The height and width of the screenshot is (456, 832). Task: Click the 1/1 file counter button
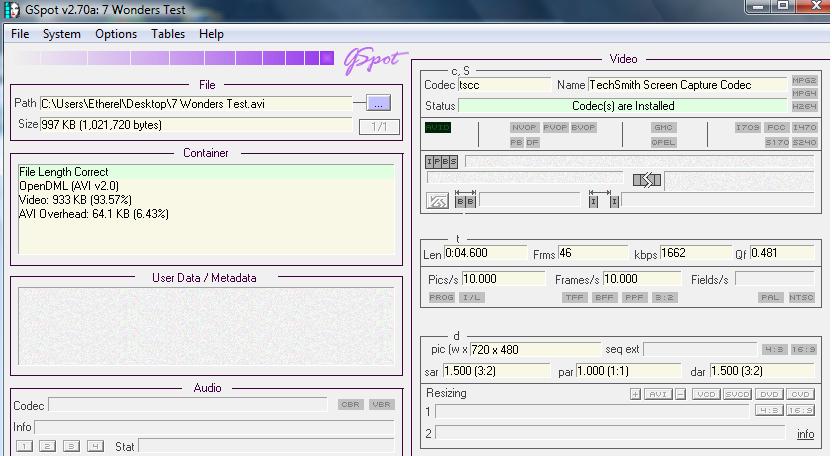coord(379,127)
